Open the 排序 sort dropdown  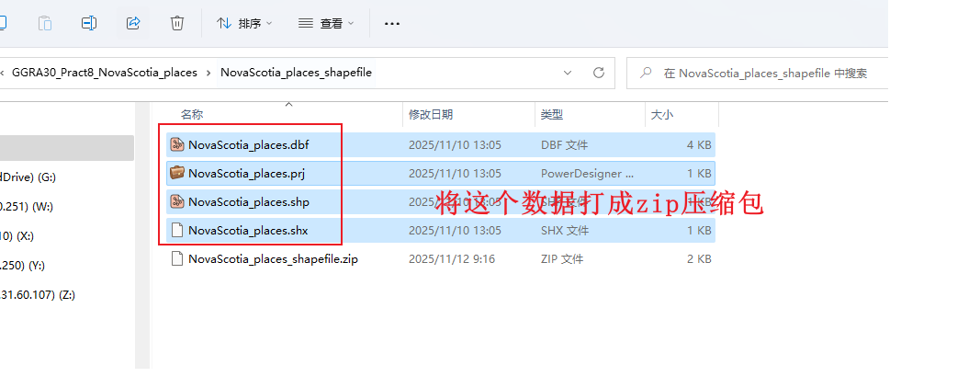point(244,23)
